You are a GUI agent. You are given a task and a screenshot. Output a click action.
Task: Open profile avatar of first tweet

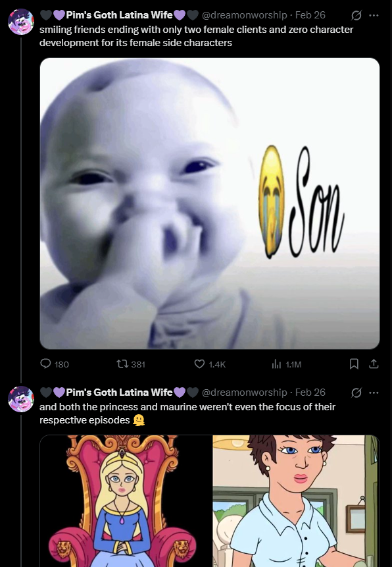pyautogui.click(x=21, y=22)
